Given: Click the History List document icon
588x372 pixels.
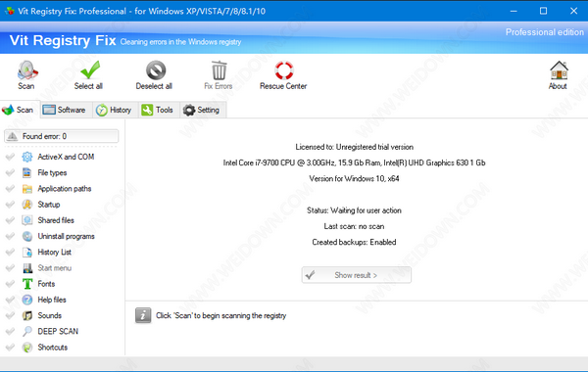Looking at the screenshot, I should (27, 253).
